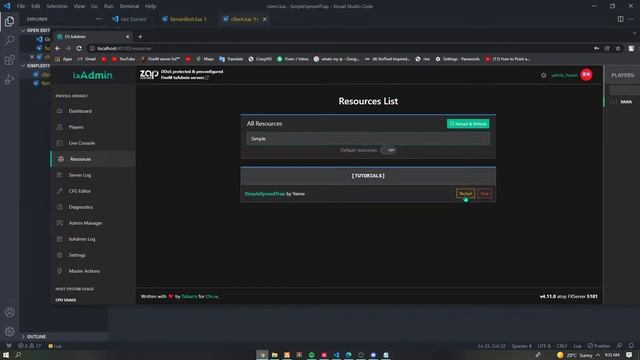Open the File menu

[x=21, y=6]
